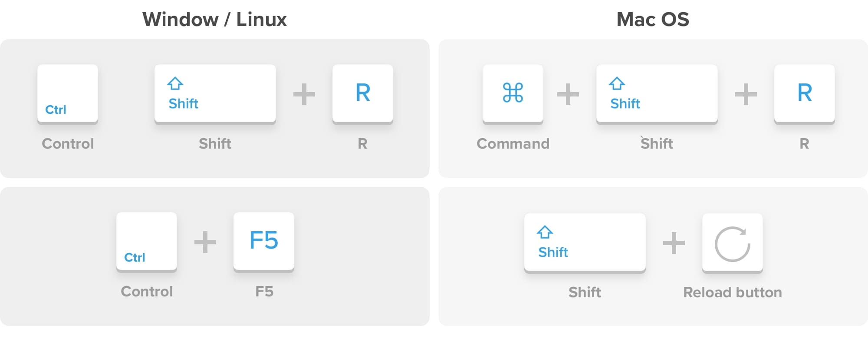Viewport: 868px width, 339px height.
Task: Click the circular reload arrow icon
Action: [x=732, y=244]
